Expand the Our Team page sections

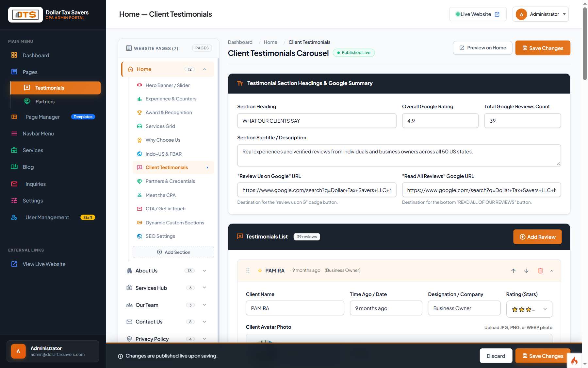tap(204, 305)
